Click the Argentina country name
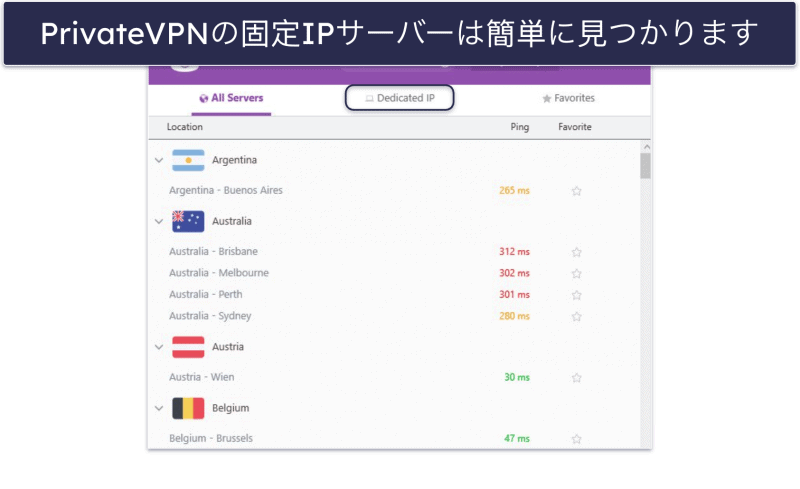The image size is (800, 489). pyautogui.click(x=234, y=160)
